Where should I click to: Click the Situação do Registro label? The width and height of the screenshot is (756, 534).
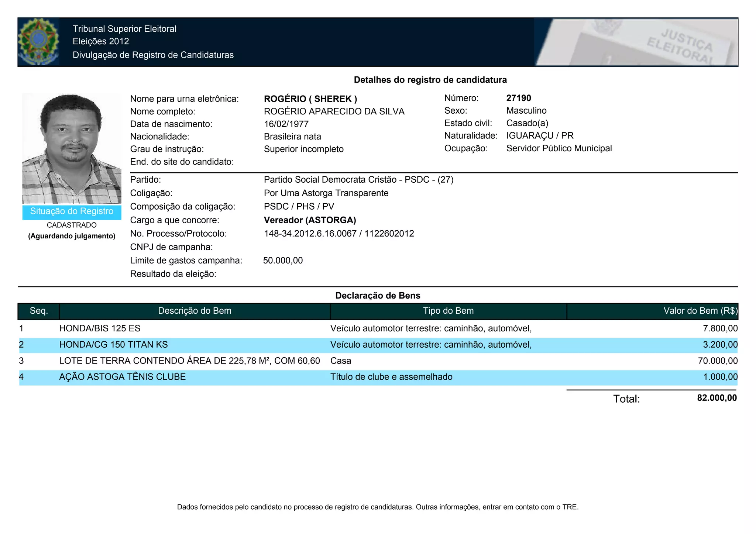pos(72,211)
